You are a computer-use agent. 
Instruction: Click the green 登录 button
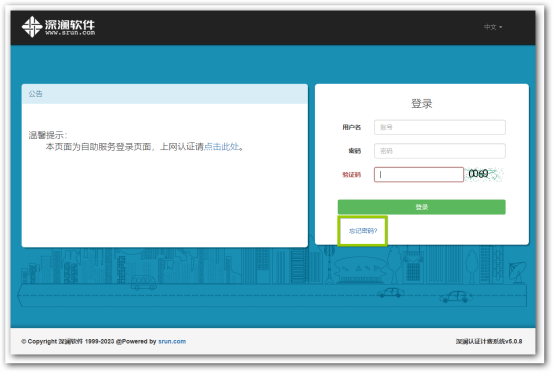point(421,207)
